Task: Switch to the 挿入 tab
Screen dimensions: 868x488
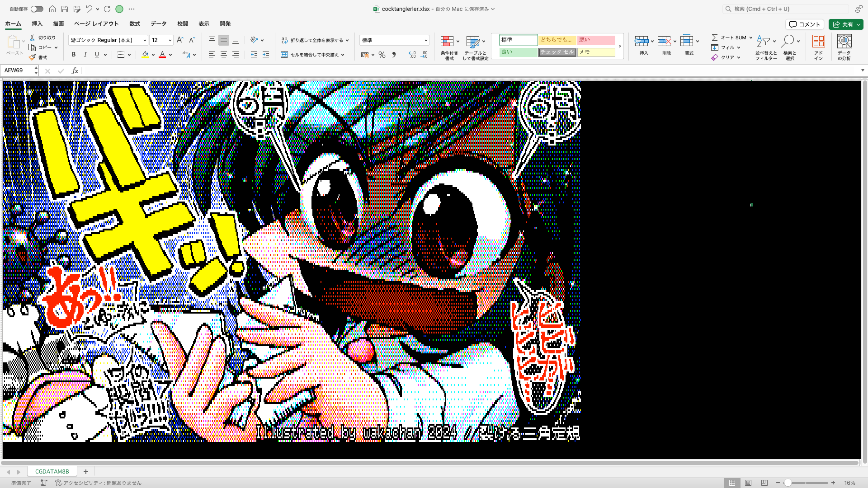Action: coord(37,24)
